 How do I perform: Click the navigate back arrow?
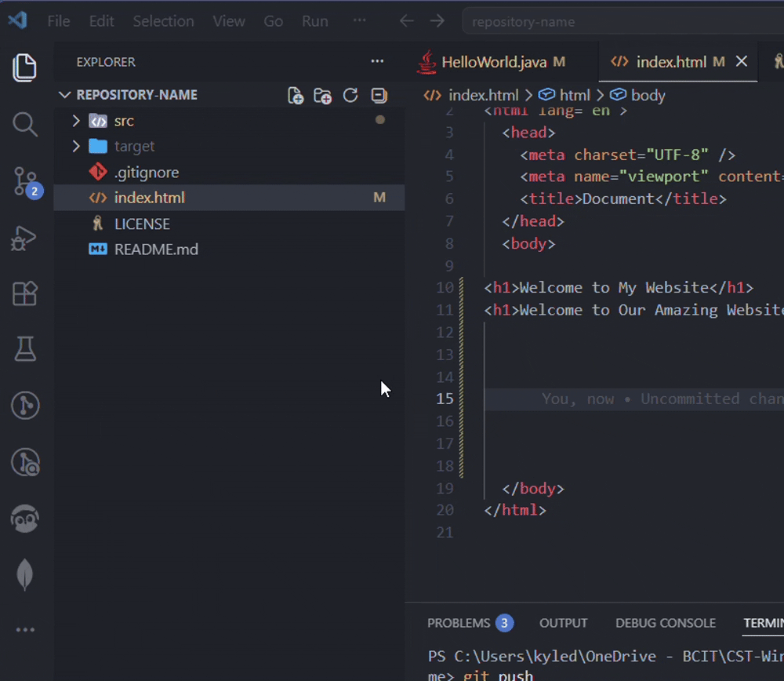point(406,21)
